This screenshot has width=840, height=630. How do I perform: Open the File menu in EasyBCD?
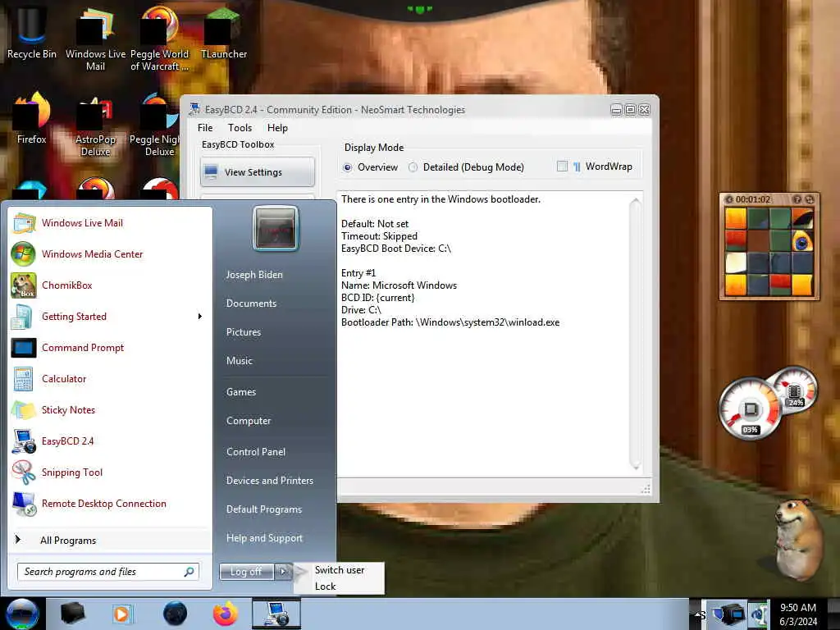(205, 127)
